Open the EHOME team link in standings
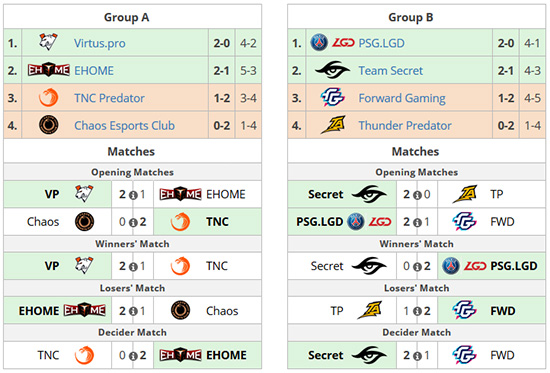The height and width of the screenshot is (373, 550). coord(94,71)
